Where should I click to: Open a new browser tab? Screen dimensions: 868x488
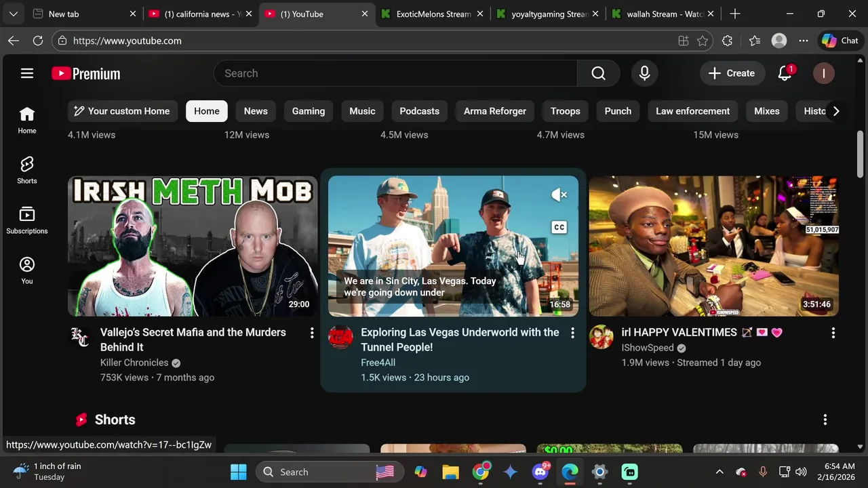[x=735, y=14]
